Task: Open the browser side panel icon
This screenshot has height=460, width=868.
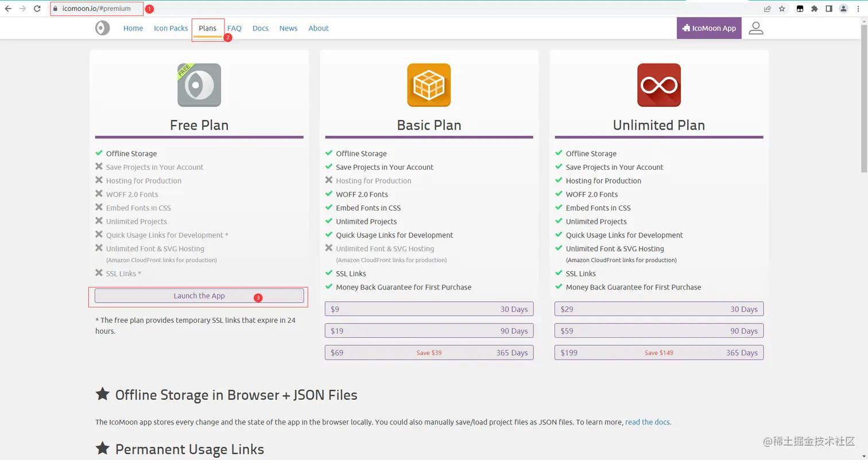Action: [829, 9]
